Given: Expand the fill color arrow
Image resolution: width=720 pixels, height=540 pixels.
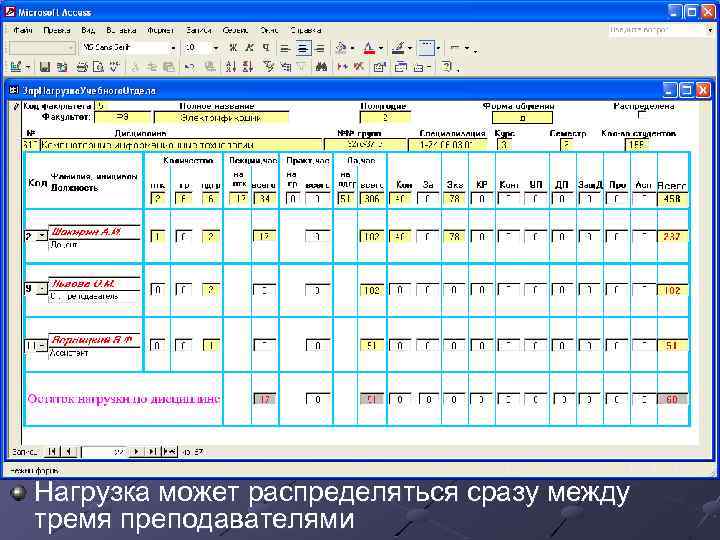Looking at the screenshot, I should [352, 48].
